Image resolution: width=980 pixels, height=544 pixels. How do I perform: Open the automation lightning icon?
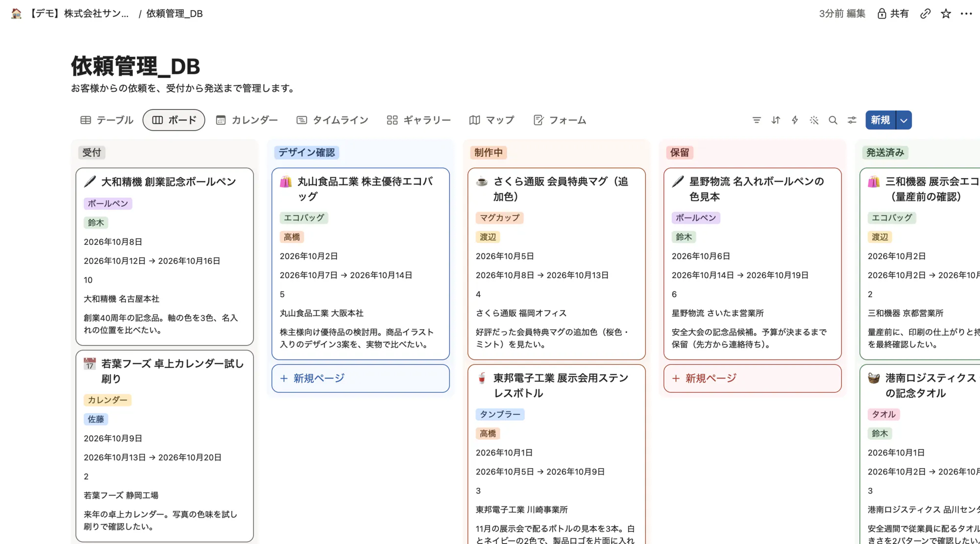tap(795, 120)
